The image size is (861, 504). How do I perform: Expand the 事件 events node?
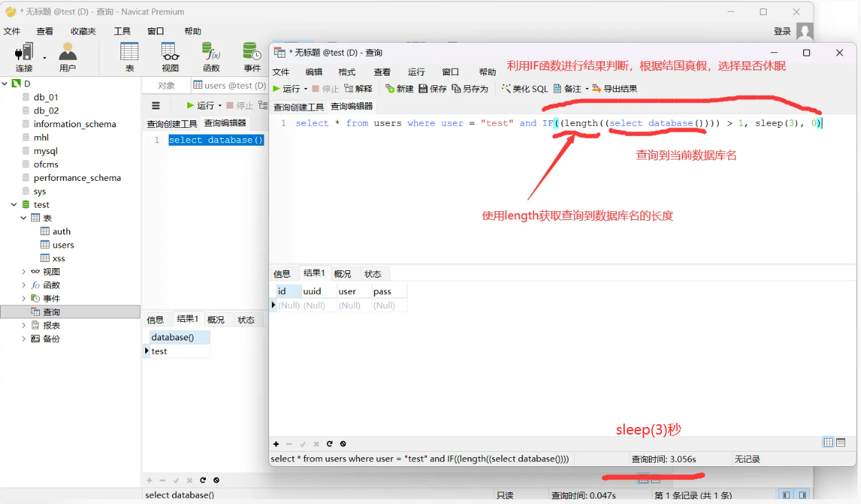(24, 298)
